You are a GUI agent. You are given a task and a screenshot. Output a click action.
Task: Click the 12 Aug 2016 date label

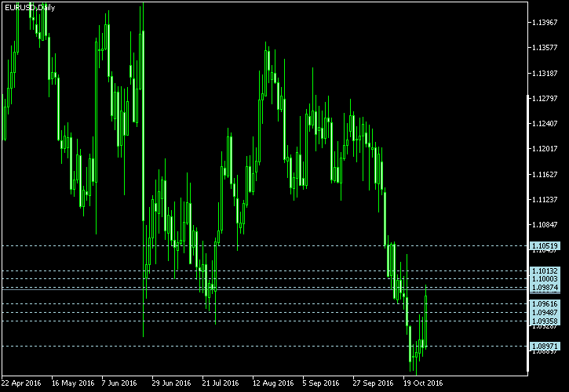pyautogui.click(x=273, y=383)
